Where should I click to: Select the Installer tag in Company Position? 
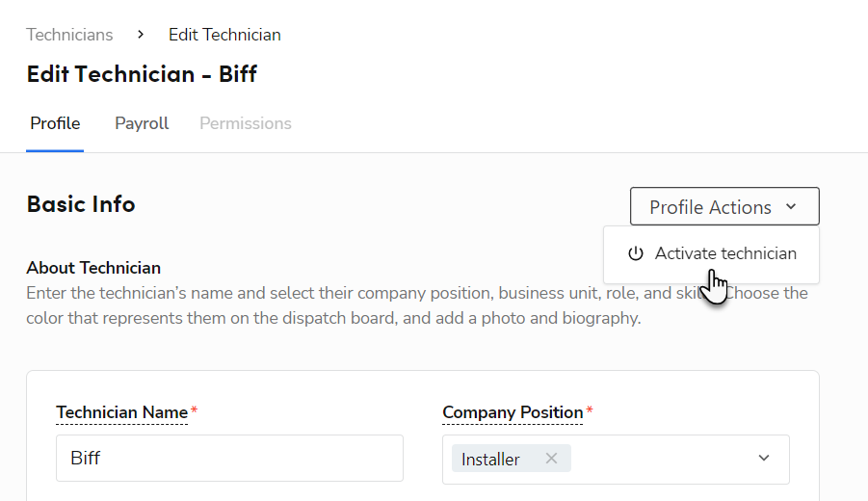pyautogui.click(x=491, y=459)
